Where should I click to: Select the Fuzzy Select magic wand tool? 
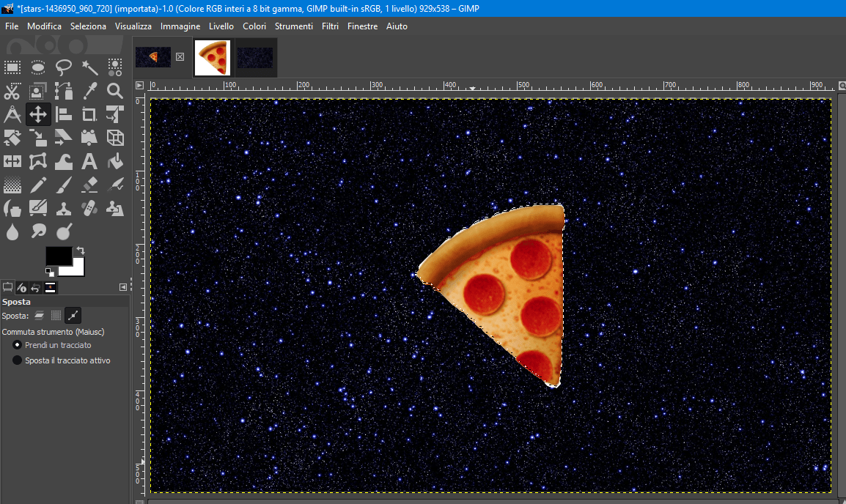(89, 67)
